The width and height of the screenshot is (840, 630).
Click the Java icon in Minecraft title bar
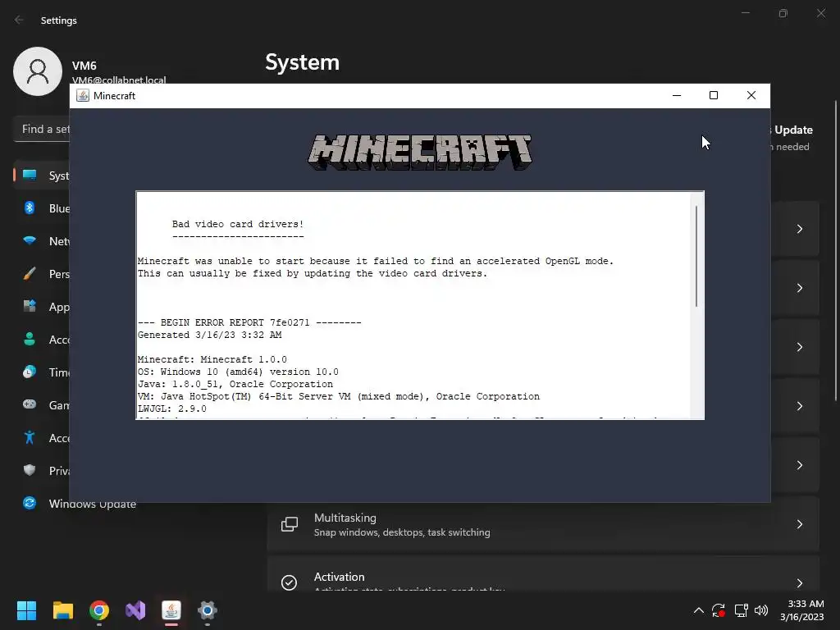[x=83, y=95]
